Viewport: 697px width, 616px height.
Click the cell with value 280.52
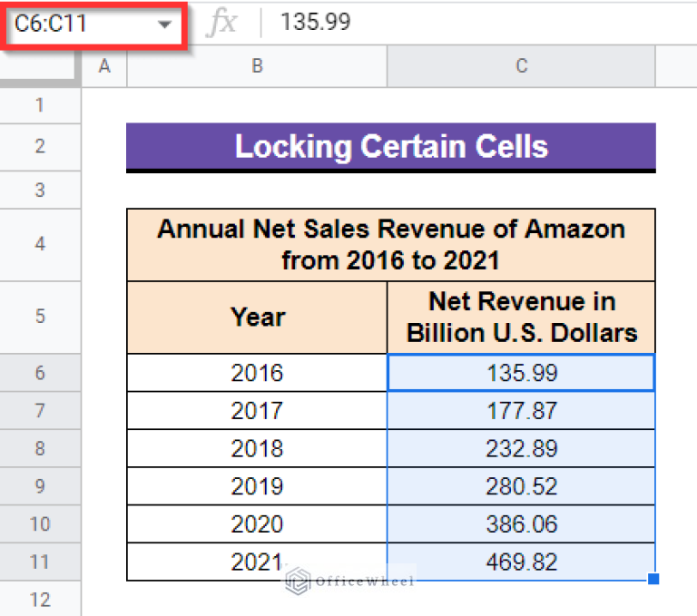tap(522, 485)
